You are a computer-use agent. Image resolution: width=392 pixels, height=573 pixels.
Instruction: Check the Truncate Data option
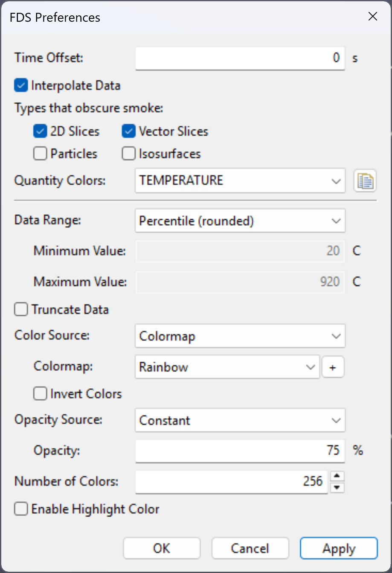point(20,309)
